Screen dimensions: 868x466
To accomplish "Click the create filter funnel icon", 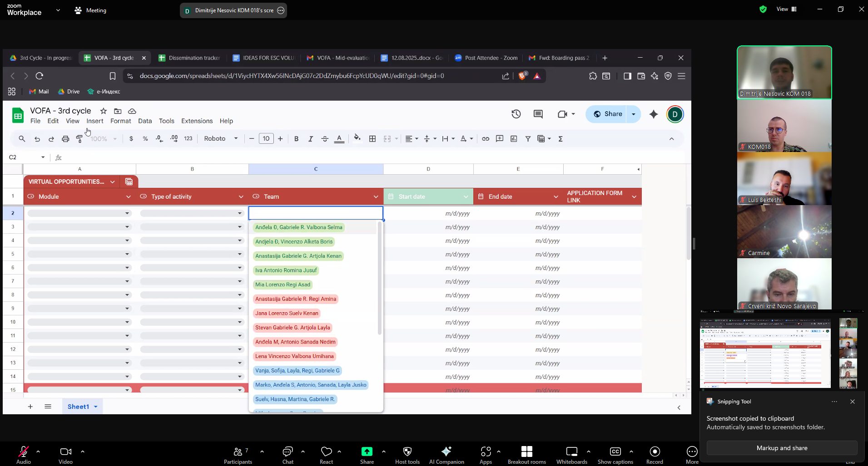I will coord(528,139).
